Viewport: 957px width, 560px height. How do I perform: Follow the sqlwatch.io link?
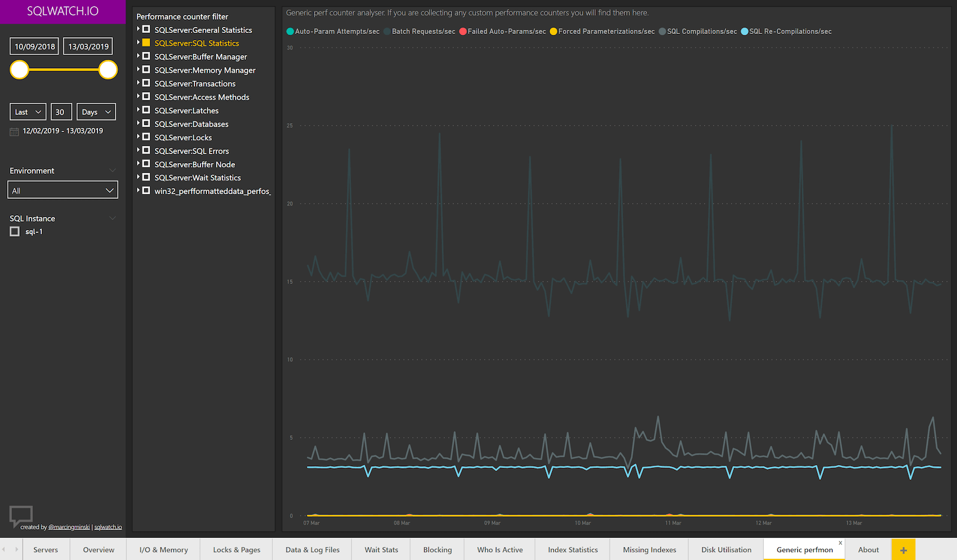click(108, 527)
